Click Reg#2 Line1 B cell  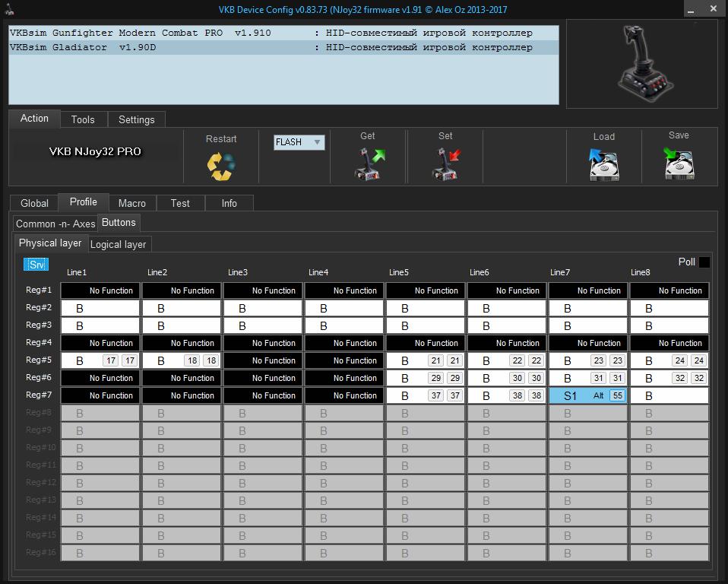click(x=100, y=309)
